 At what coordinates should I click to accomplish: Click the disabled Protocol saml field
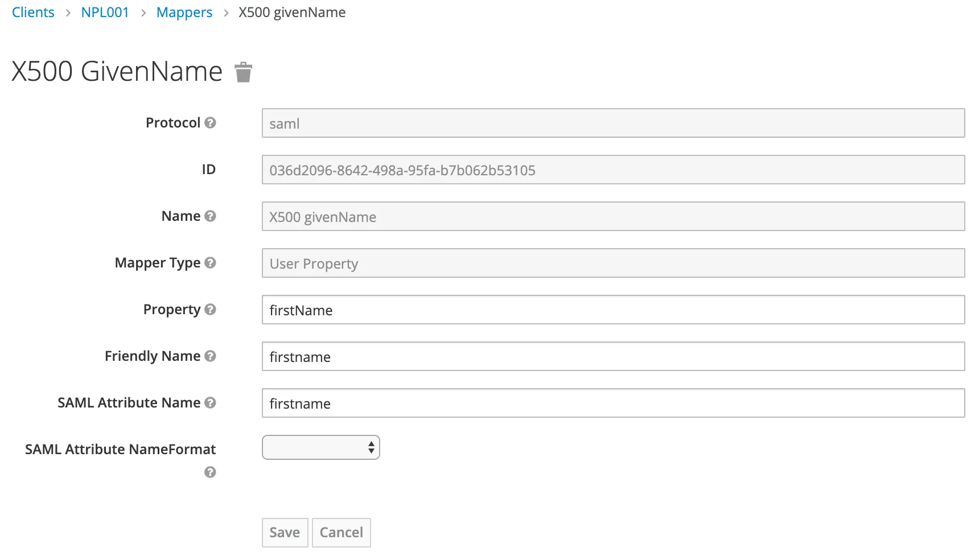point(613,123)
